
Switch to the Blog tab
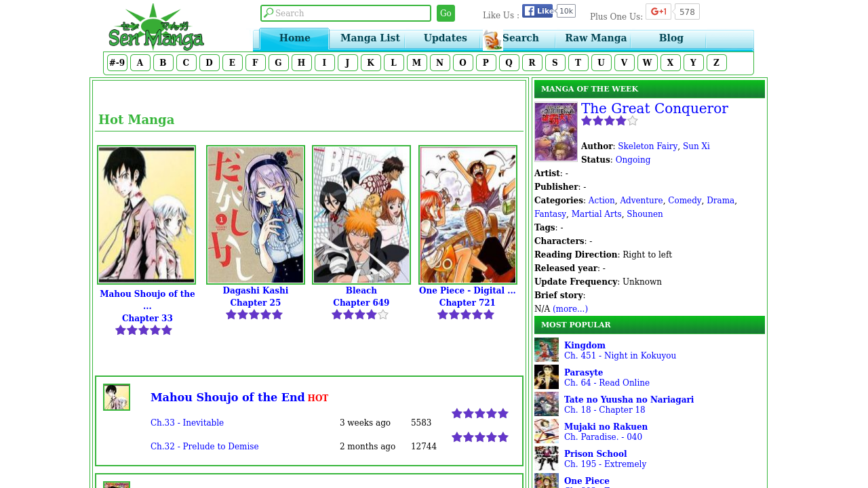[671, 37]
